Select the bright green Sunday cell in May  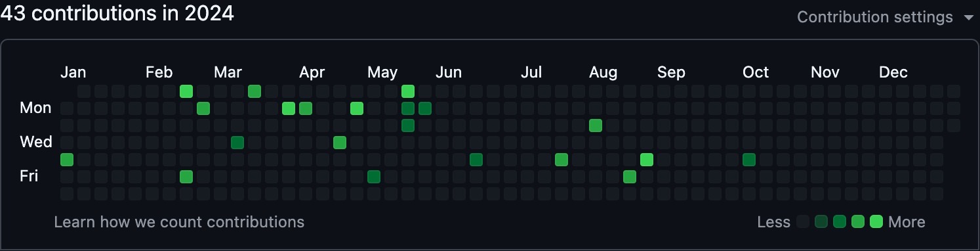[408, 91]
